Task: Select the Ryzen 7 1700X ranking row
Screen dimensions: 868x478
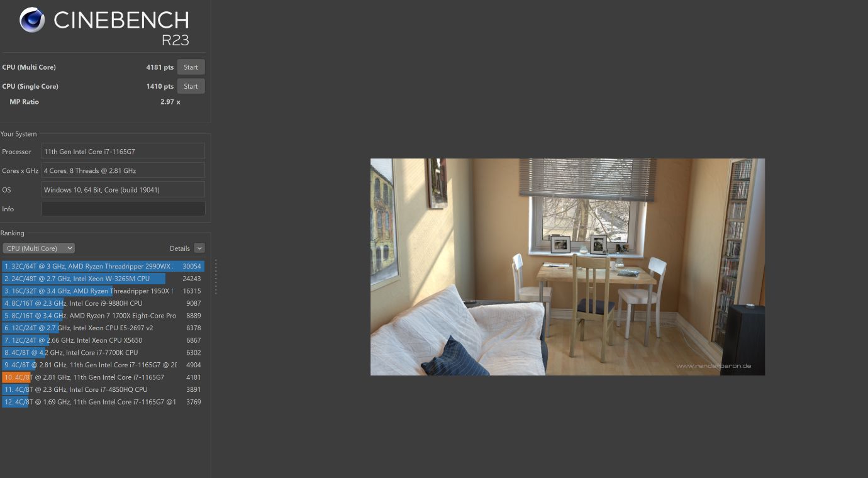Action: tap(103, 316)
